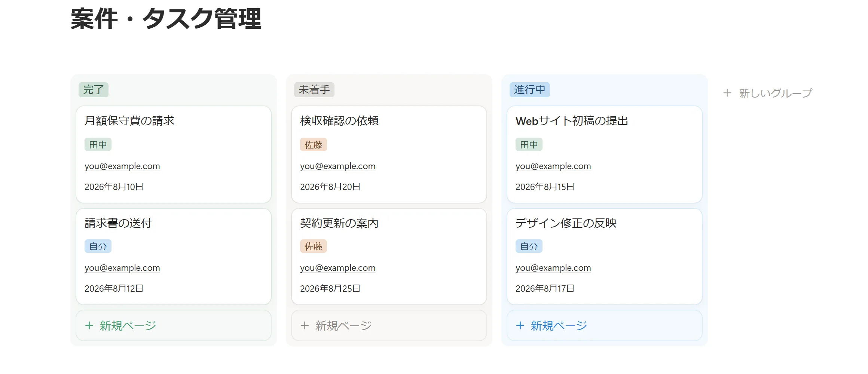Viewport: 868px width, 374px height.
Task: Open the 契約更新の案内 card
Action: [389, 257]
